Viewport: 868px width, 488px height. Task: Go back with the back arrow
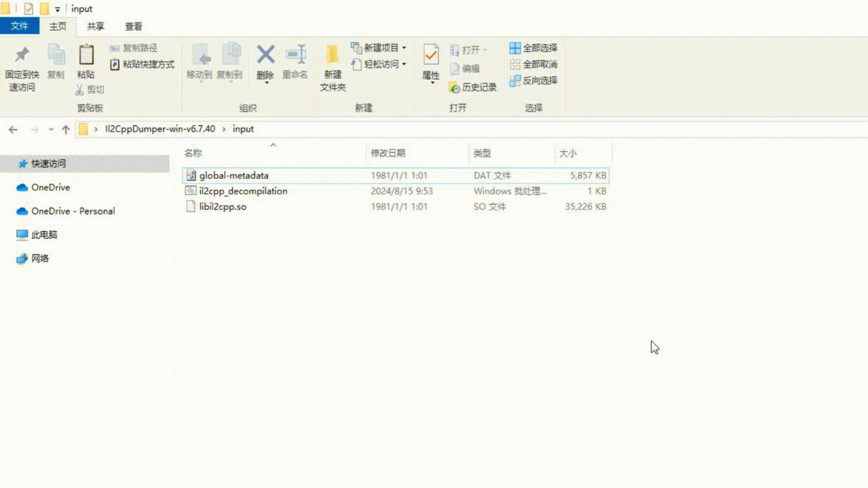coord(13,130)
